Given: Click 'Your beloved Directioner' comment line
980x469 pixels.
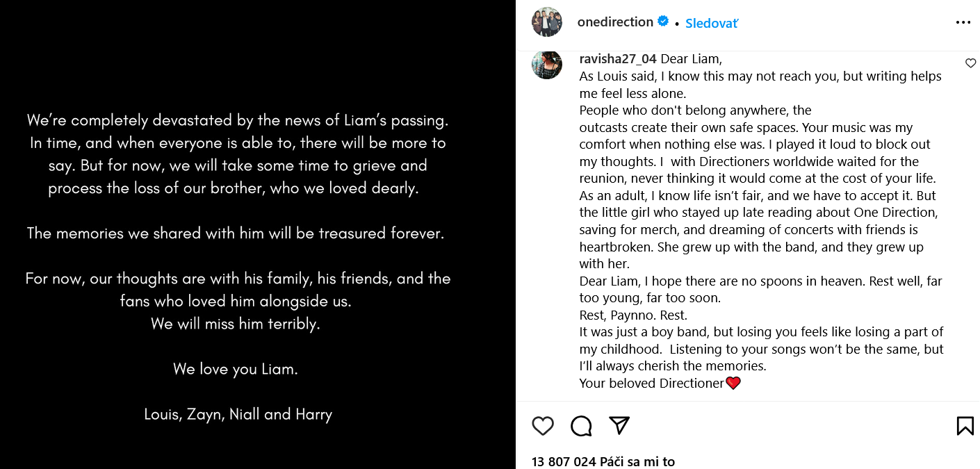Looking at the screenshot, I should pos(651,383).
